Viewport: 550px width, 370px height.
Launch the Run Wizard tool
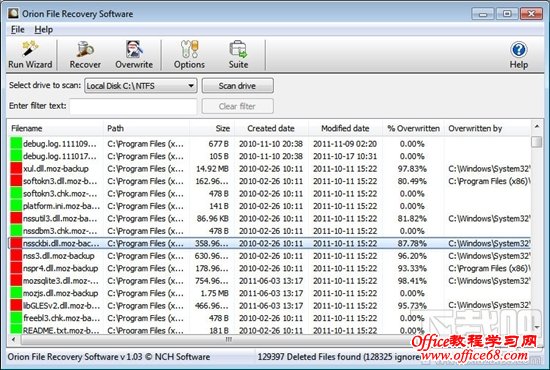pyautogui.click(x=30, y=55)
